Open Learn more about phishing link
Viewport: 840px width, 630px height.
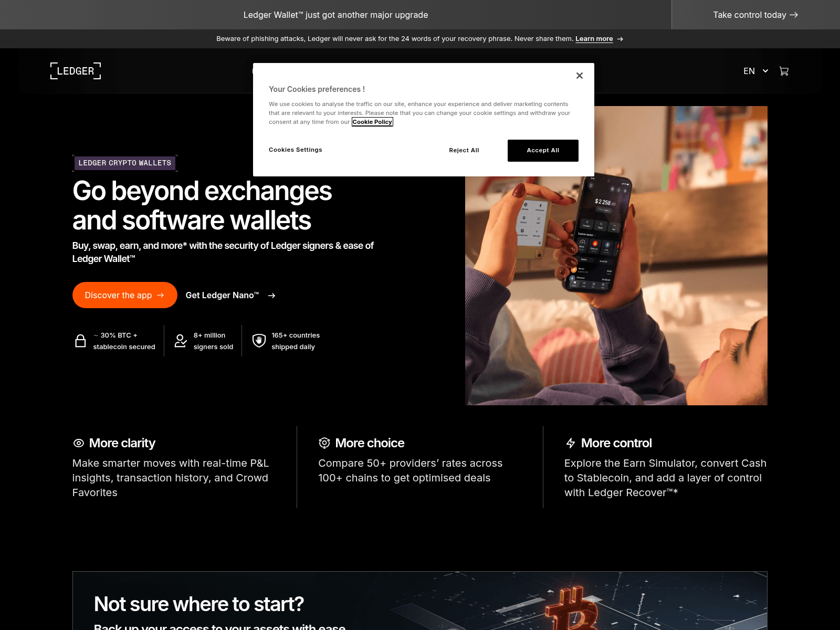(594, 39)
